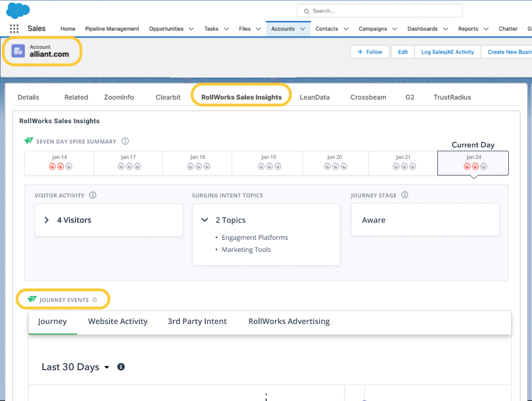Open the Chatter nav item
Viewport: 532px width, 401px height.
point(508,29)
